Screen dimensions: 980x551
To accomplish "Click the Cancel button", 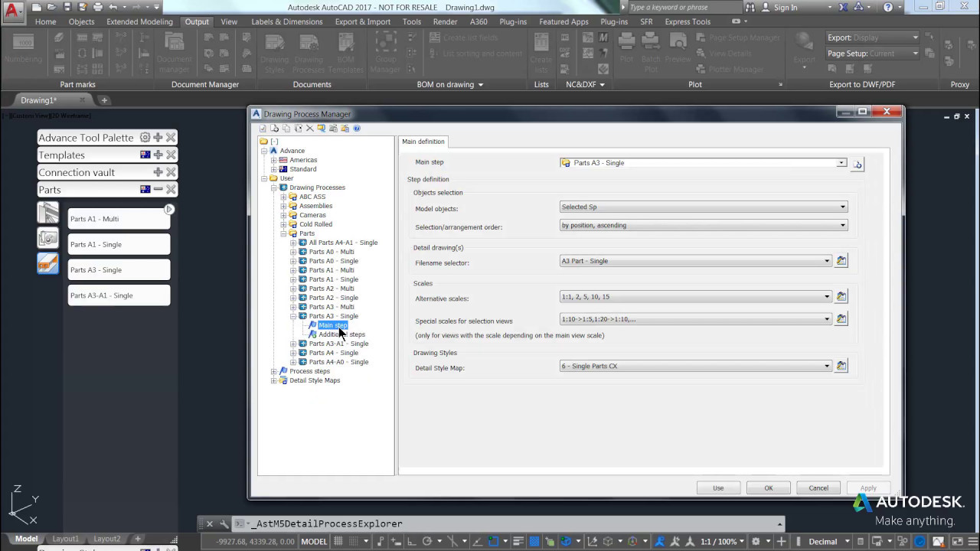I will tap(818, 488).
